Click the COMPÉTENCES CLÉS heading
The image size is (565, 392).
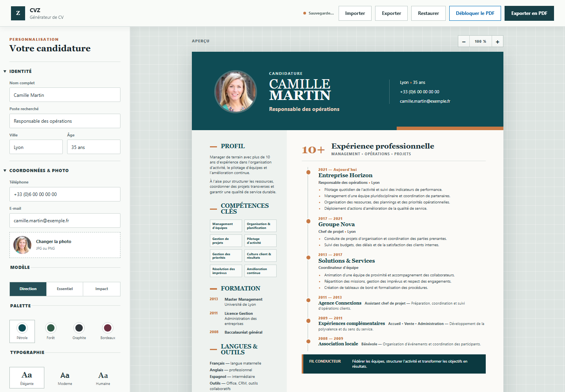tap(245, 209)
